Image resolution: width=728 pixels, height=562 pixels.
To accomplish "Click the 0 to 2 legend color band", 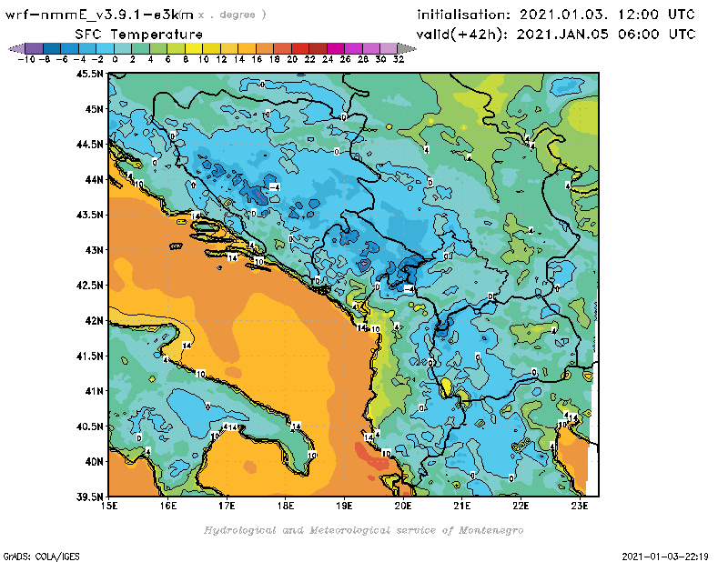I will (123, 48).
